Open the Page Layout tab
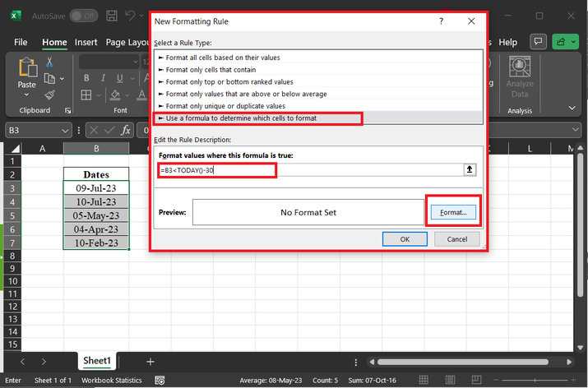Screen dimensions: 588x388 (x=127, y=42)
